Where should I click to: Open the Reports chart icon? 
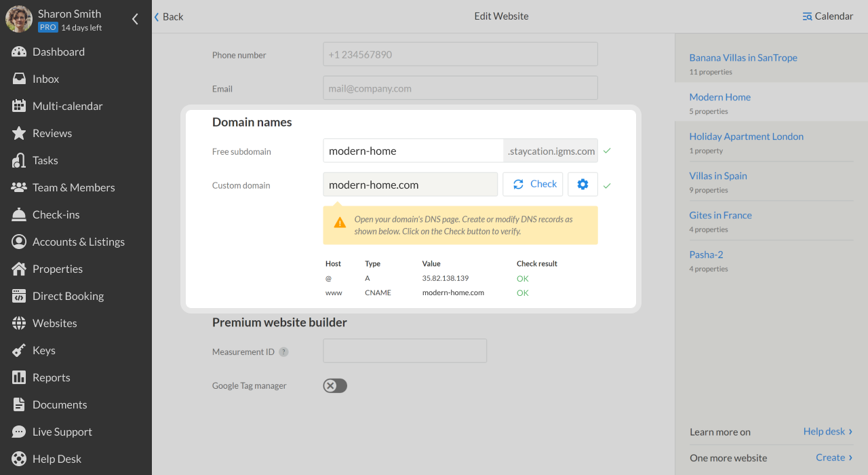(19, 377)
